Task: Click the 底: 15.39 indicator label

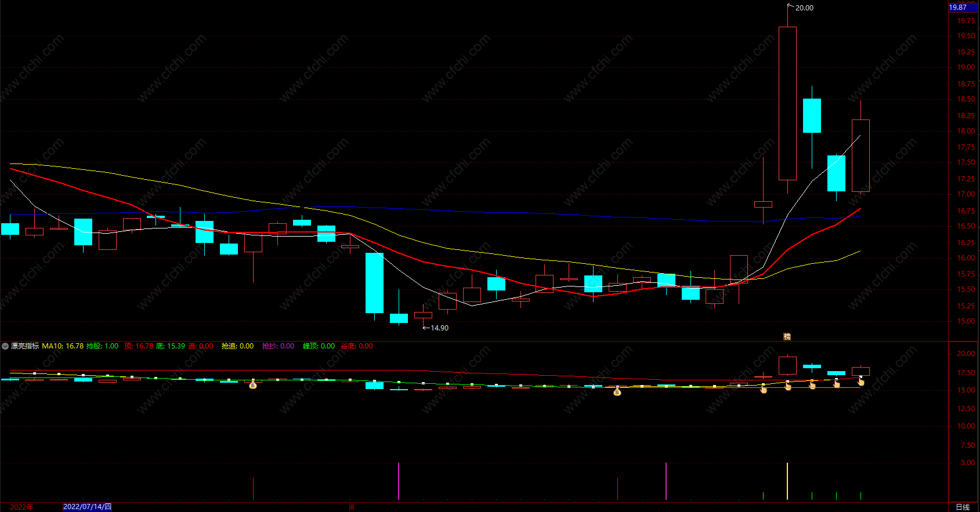Action: coord(171,346)
